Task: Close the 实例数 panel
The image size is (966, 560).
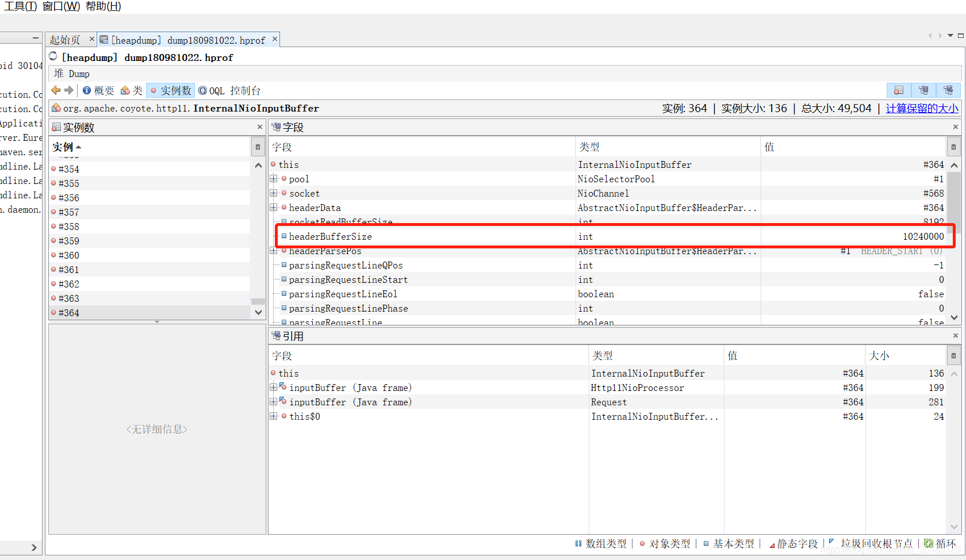Action: point(260,127)
